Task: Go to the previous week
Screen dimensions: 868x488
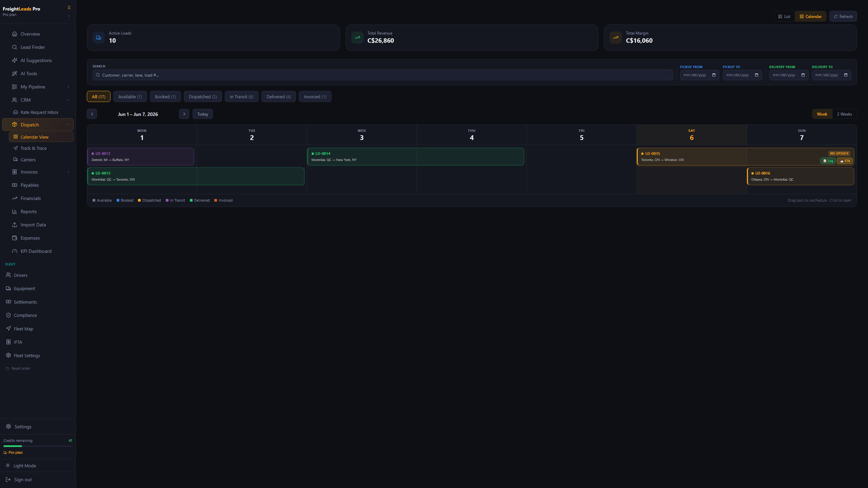Action: 92,114
